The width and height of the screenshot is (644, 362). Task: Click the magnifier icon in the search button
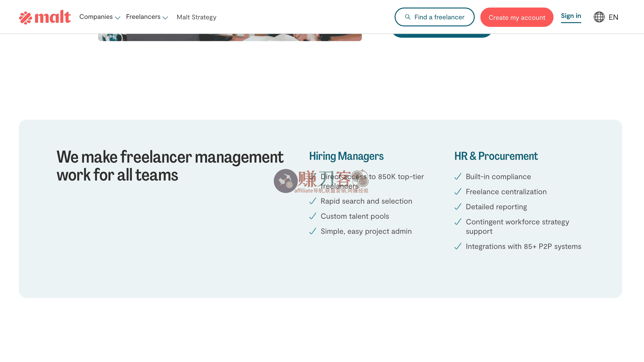[x=408, y=17]
